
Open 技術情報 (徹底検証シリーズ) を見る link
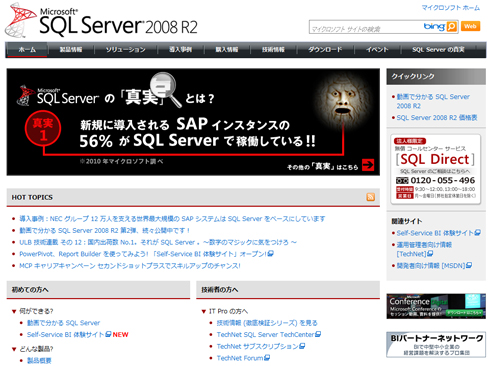267,323
